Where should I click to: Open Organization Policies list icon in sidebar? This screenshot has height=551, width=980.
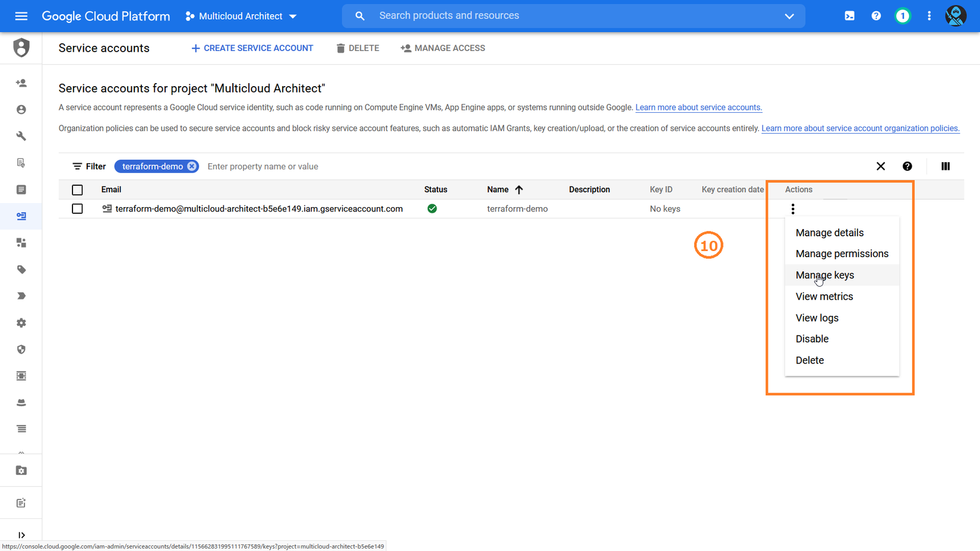coord(21,189)
